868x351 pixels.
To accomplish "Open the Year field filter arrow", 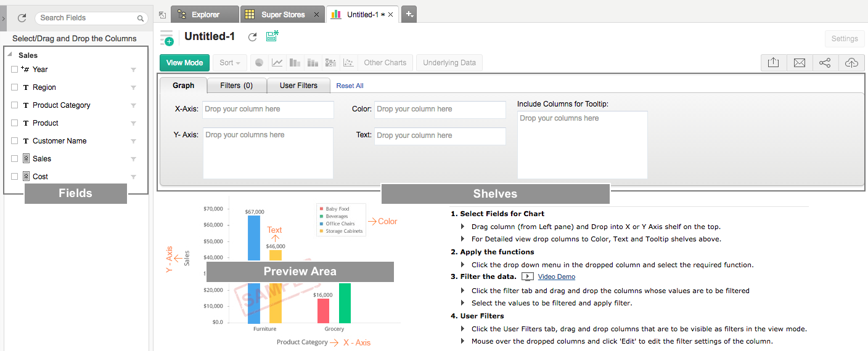I will (x=134, y=70).
